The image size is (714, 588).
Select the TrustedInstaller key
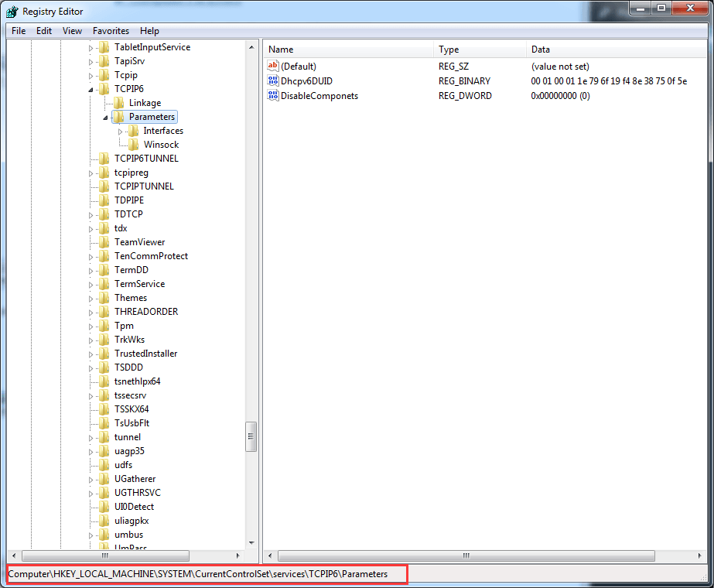[145, 354]
